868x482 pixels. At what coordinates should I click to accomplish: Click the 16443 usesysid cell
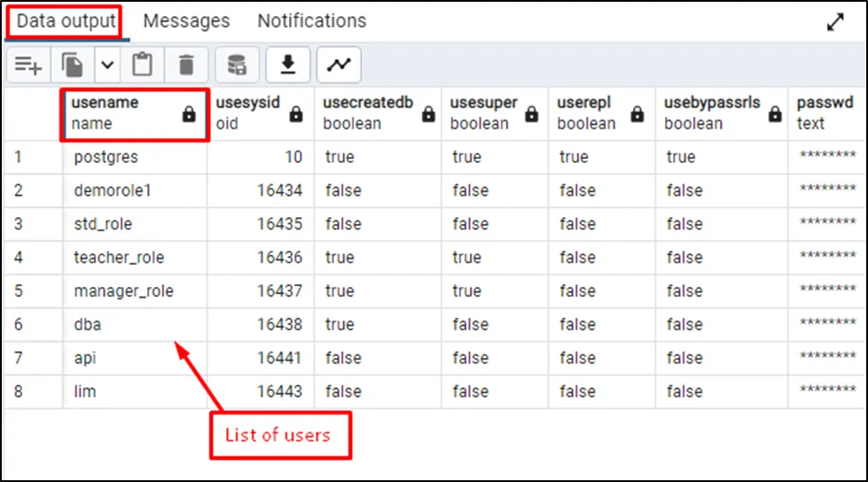(279, 392)
